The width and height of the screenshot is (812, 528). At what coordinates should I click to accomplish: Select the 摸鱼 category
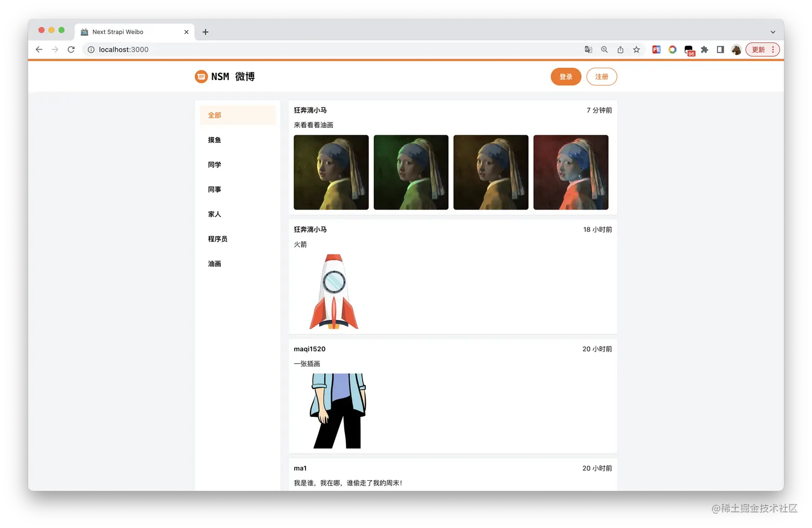click(x=238, y=140)
